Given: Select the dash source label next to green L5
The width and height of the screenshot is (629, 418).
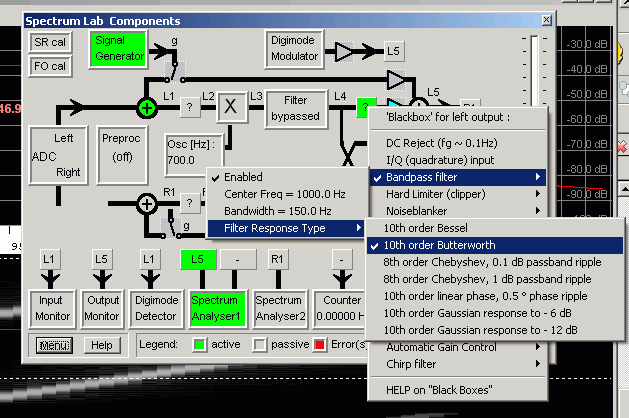Looking at the screenshot, I should (x=238, y=259).
